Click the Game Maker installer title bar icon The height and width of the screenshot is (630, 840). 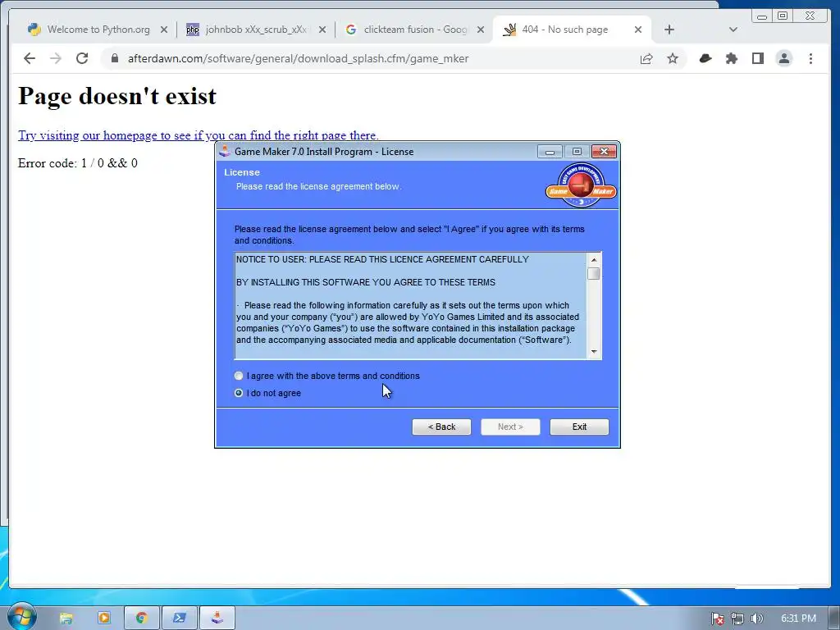point(225,152)
